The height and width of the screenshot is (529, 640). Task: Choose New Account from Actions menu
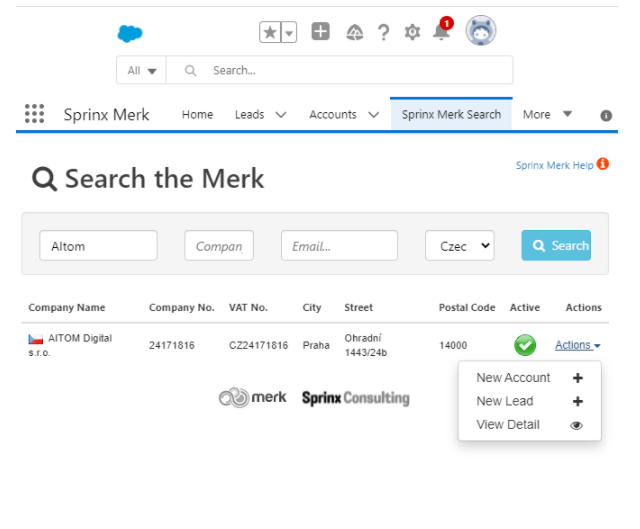(x=513, y=378)
